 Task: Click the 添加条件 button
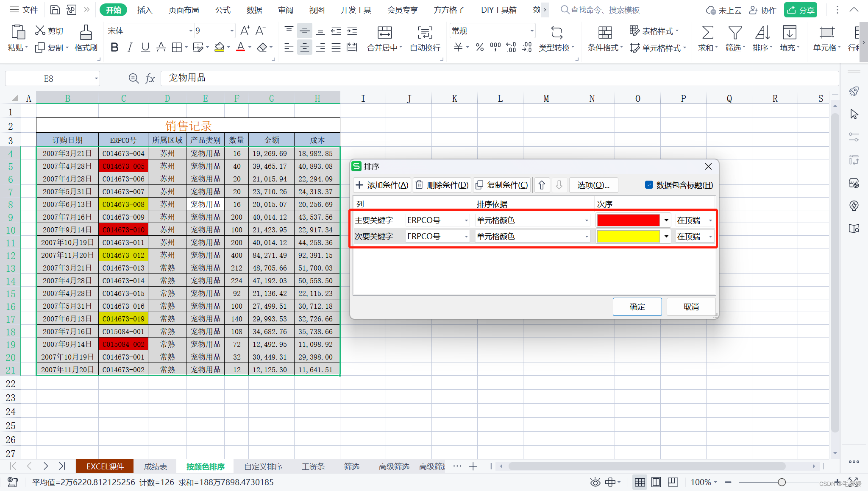point(382,185)
